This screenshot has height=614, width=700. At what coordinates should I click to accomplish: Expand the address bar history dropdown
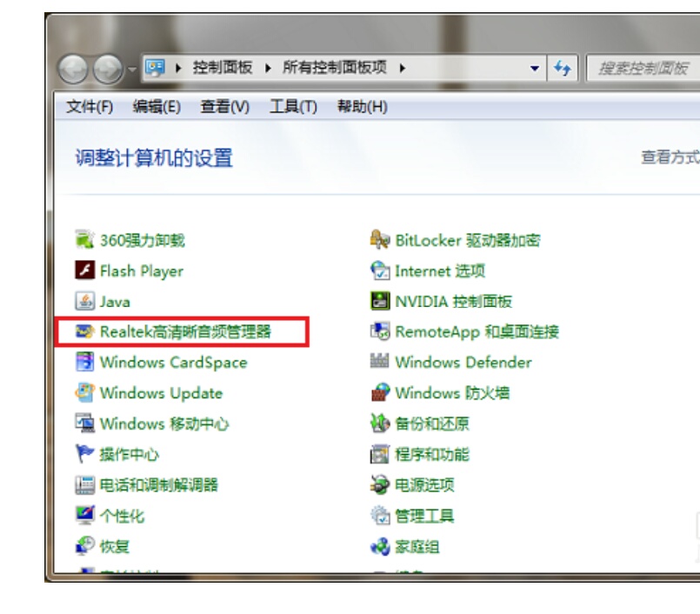tap(534, 69)
